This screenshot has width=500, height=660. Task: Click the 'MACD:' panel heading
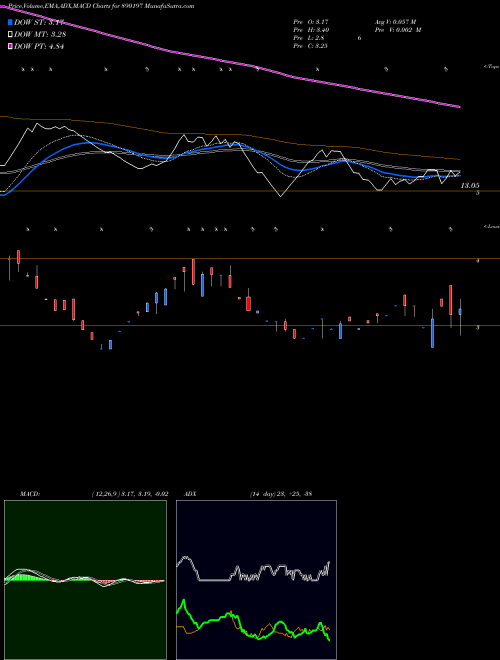coord(30,494)
